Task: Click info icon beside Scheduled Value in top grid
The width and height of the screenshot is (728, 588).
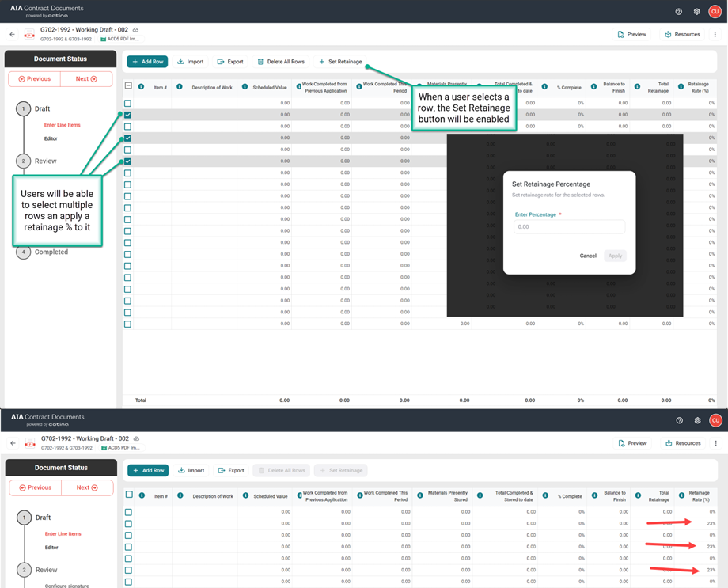Action: tap(245, 87)
